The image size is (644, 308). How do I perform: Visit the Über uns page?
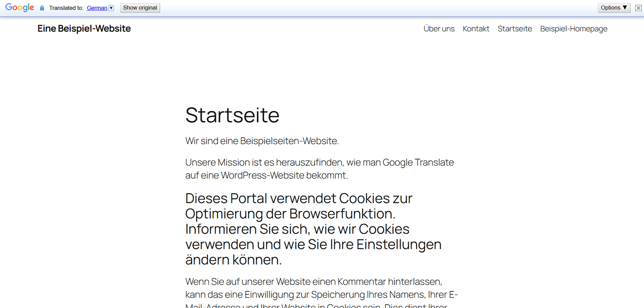click(439, 29)
